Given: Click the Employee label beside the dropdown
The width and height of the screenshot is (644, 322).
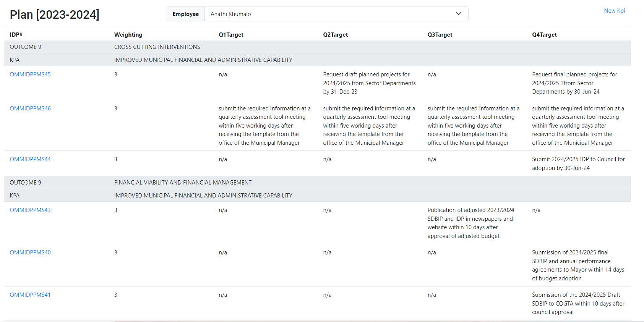Looking at the screenshot, I should 185,14.
